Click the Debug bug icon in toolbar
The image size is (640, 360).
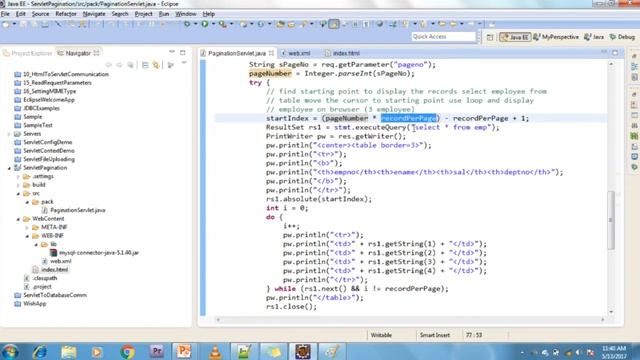coord(187,24)
